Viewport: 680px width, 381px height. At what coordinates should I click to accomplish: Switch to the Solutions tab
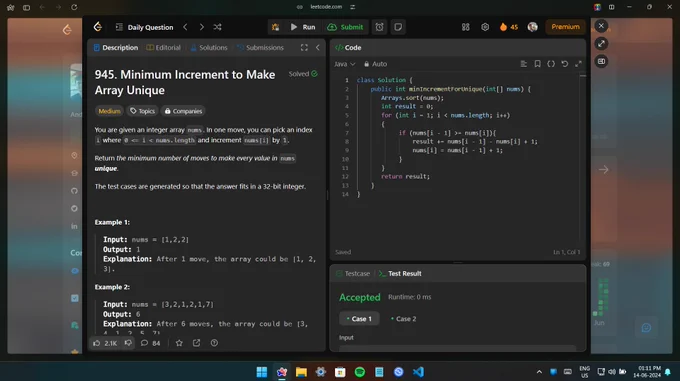click(x=209, y=48)
